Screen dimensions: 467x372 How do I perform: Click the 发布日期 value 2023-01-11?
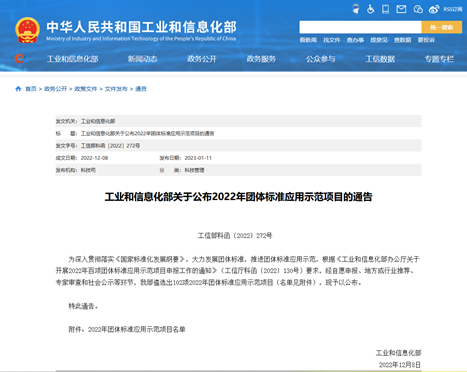pyautogui.click(x=198, y=158)
